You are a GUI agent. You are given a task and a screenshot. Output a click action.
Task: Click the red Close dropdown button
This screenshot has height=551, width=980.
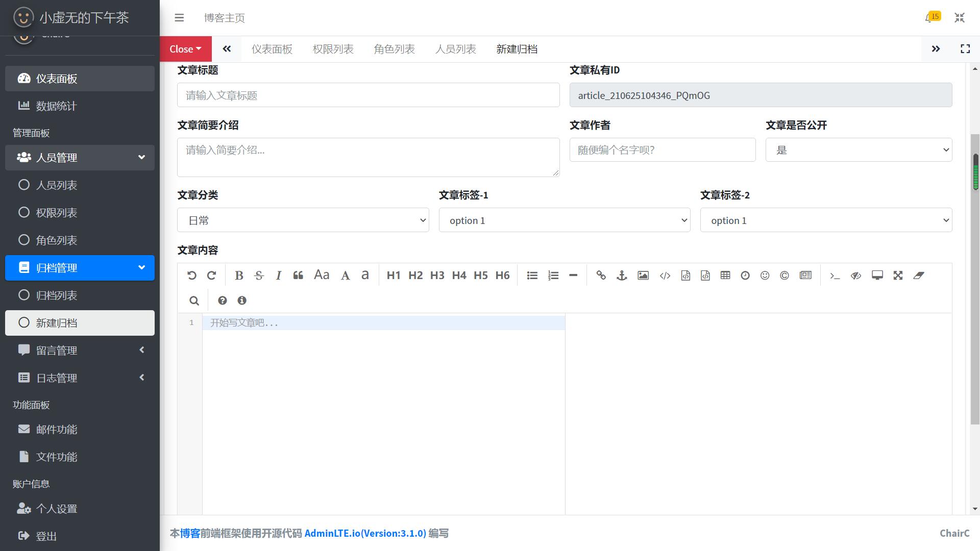pos(185,49)
